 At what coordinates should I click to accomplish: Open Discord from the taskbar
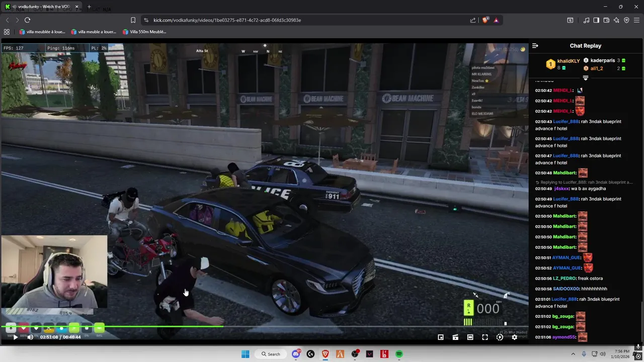(296, 354)
